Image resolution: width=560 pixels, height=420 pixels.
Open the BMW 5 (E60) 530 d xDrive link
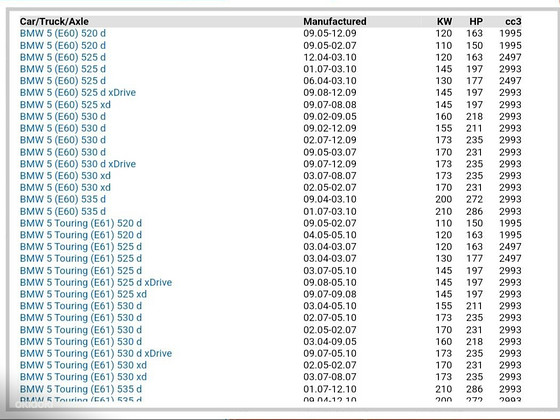78,164
